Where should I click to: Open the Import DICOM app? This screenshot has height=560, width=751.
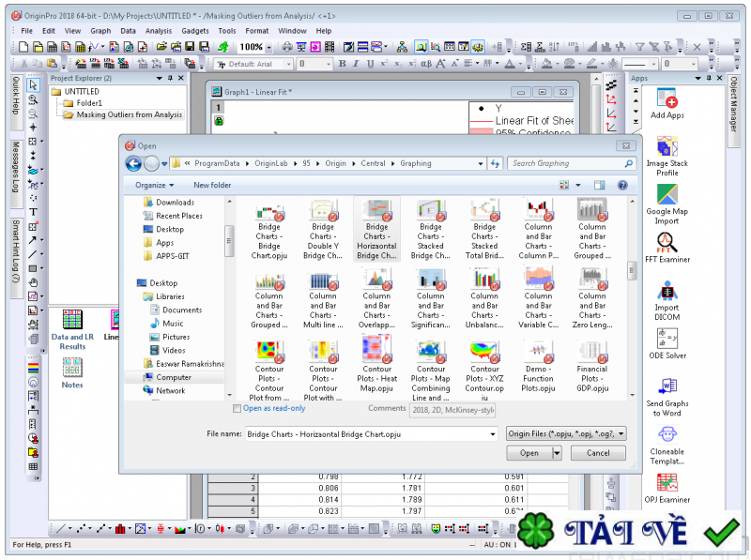pos(667,300)
